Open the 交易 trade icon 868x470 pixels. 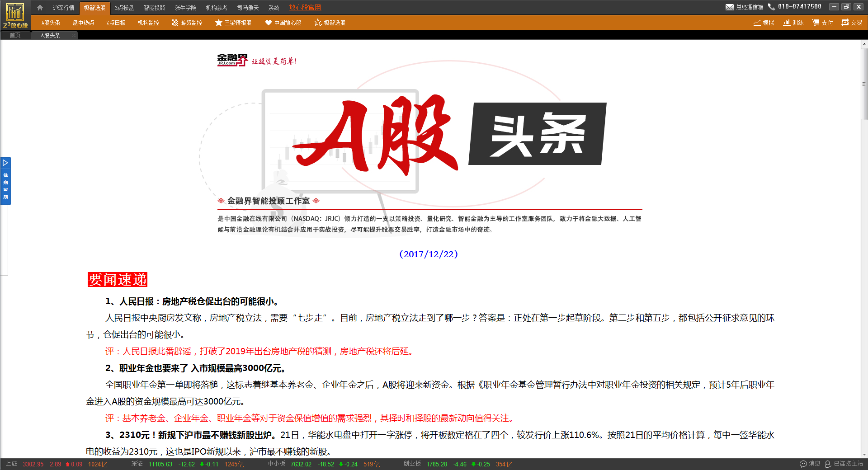coord(845,23)
